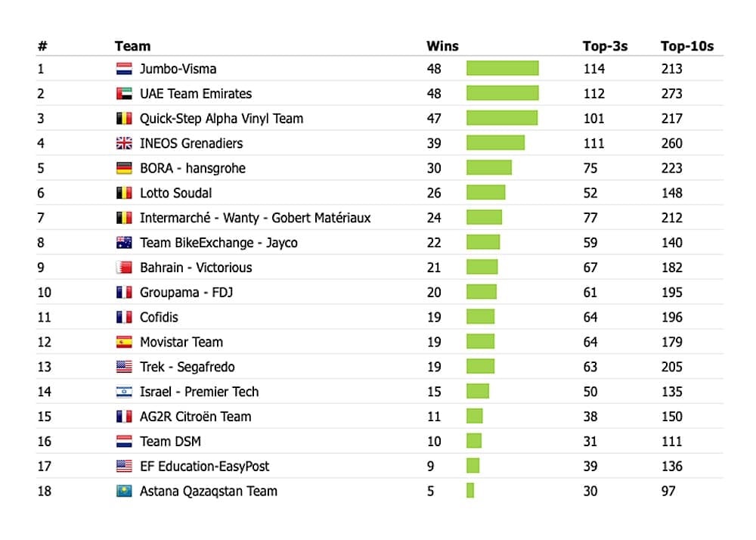Click the US flag beside EF Education-EasyPost
Screen dimensions: 756x540
[124, 466]
